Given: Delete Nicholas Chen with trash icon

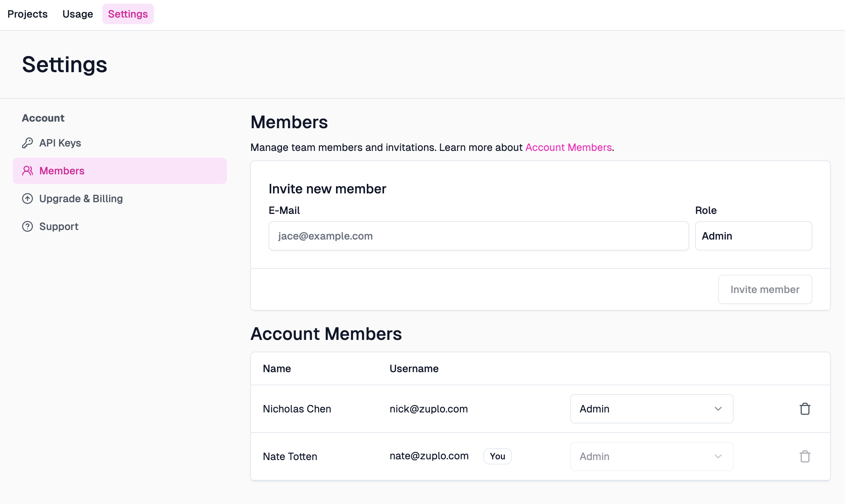Looking at the screenshot, I should 805,409.
